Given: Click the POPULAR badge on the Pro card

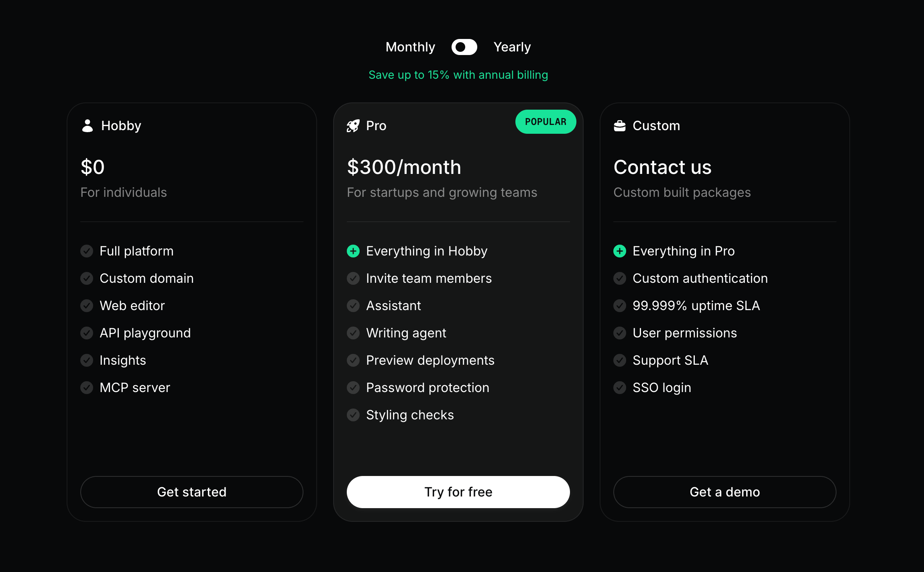Looking at the screenshot, I should pyautogui.click(x=545, y=121).
